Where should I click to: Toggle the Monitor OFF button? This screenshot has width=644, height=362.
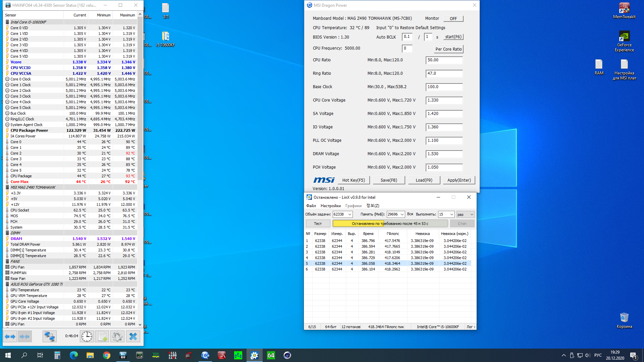point(453,19)
